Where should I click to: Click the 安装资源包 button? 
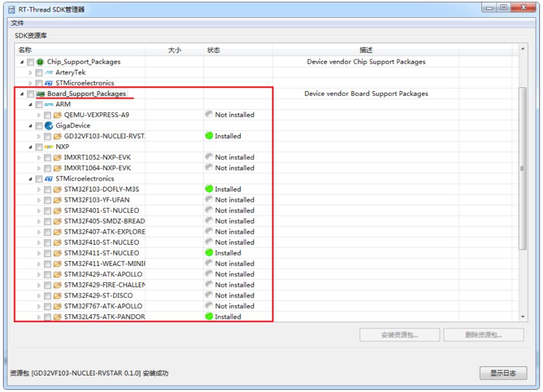[400, 335]
